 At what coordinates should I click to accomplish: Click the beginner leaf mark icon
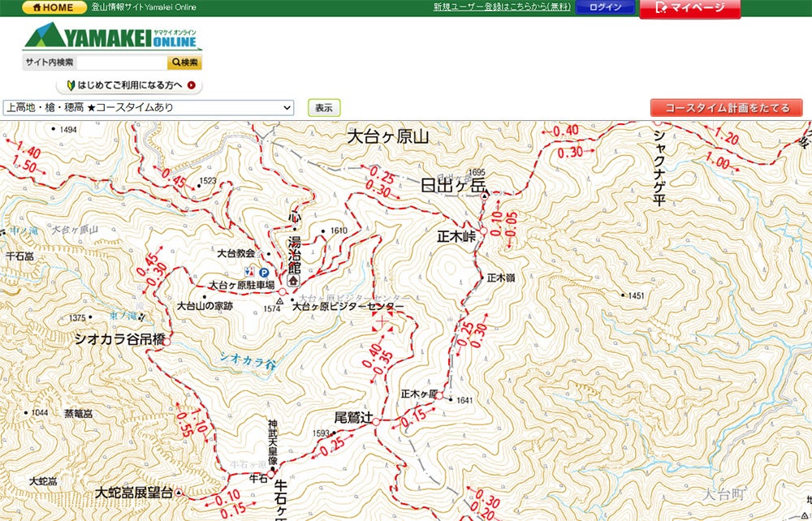point(71,85)
